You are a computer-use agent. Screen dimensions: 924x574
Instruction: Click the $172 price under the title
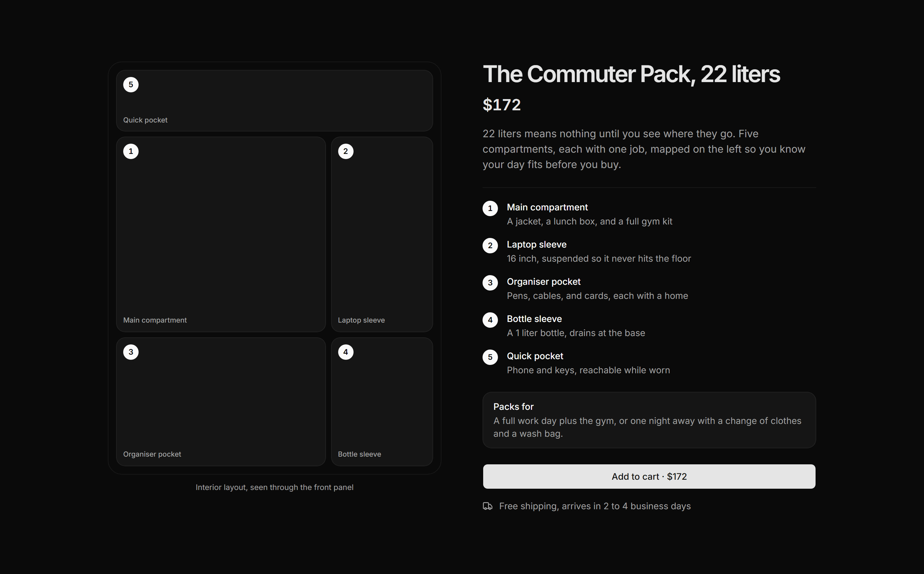coord(502,105)
